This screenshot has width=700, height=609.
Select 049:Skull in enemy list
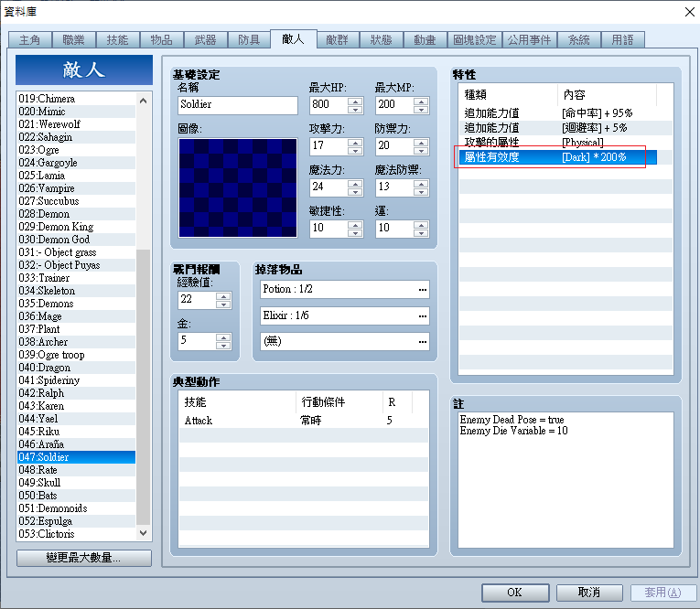point(76,483)
